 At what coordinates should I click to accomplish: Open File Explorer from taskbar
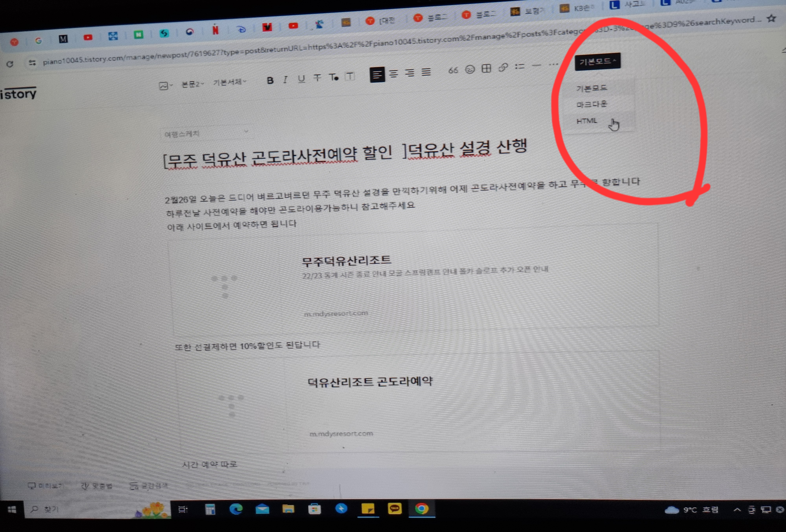tap(288, 509)
